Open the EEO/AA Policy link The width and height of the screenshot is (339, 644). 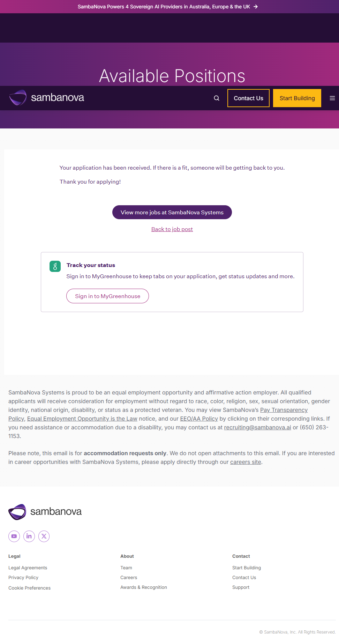click(x=199, y=419)
